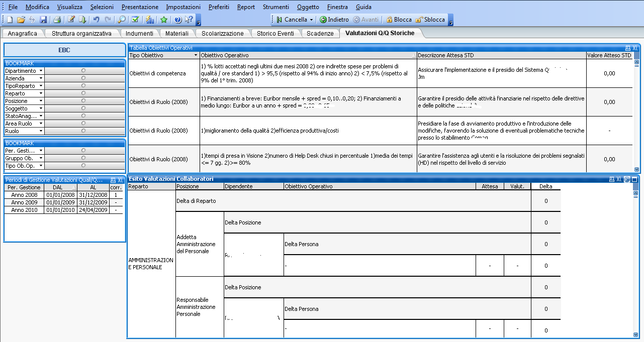Open the Tipo Obiettivo column dropdown arrow

[196, 55]
